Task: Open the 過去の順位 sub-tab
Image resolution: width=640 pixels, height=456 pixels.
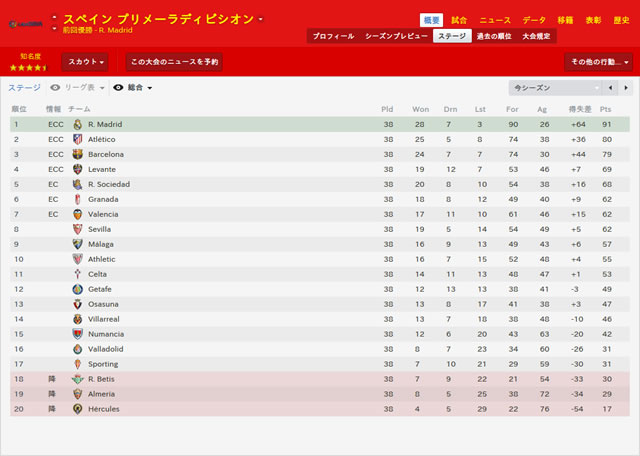Action: tap(494, 36)
